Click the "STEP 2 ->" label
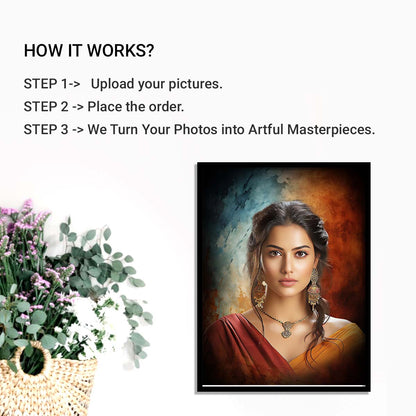 (54, 107)
